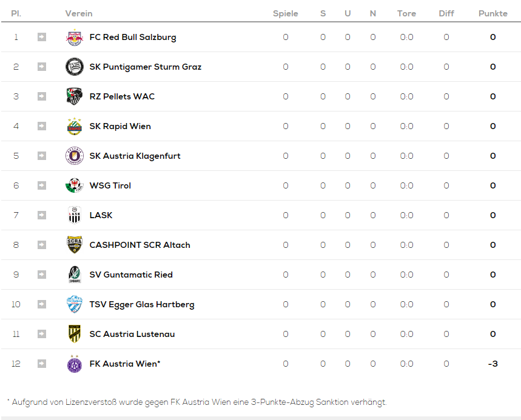Click the FK Austria Wien purple emblem

[75, 364]
